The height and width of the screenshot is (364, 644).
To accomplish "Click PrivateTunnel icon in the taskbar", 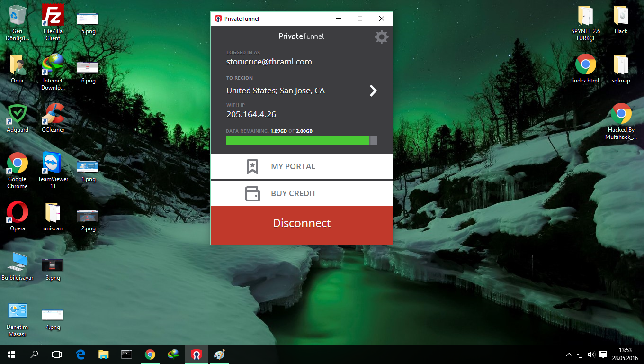I will pos(196,355).
